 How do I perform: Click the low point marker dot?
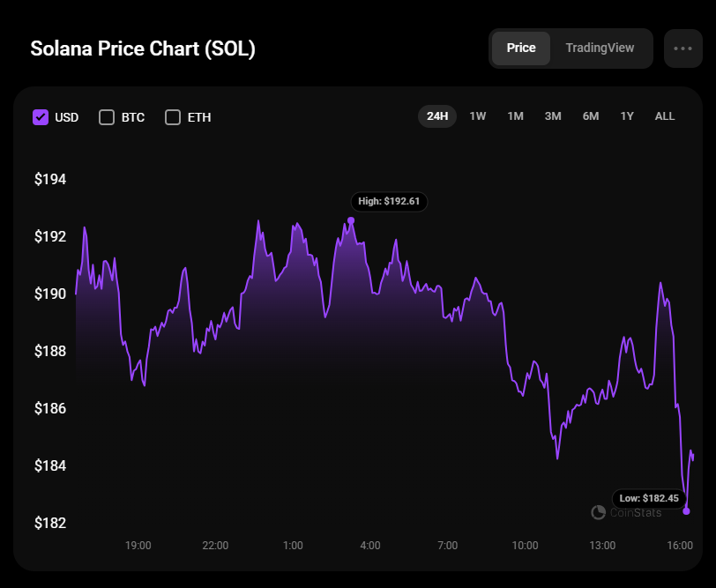687,511
